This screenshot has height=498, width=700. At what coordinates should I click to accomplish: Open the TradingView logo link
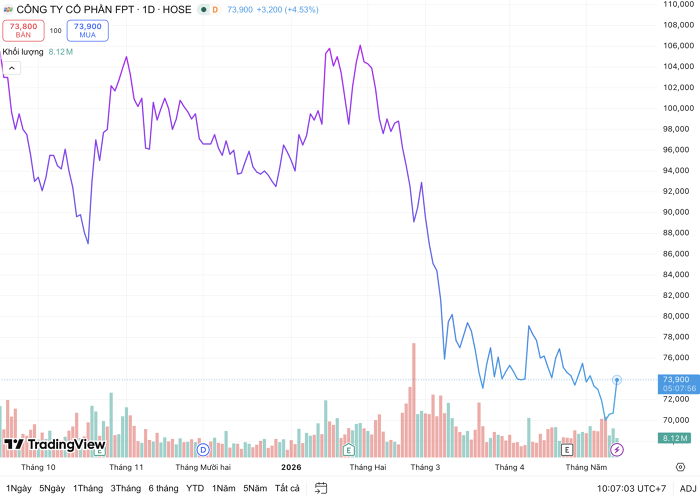coord(54,444)
